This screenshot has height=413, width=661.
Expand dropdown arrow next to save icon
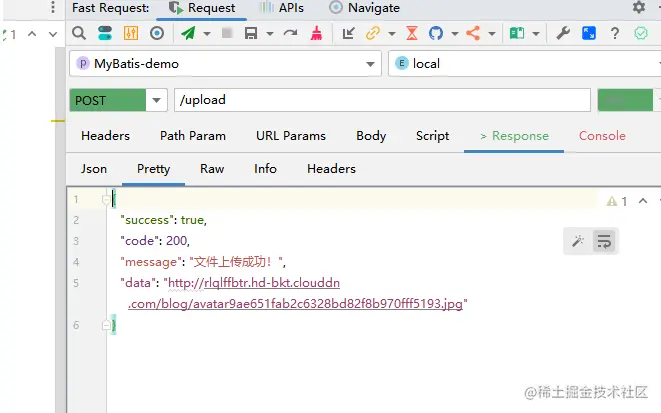(x=270, y=33)
